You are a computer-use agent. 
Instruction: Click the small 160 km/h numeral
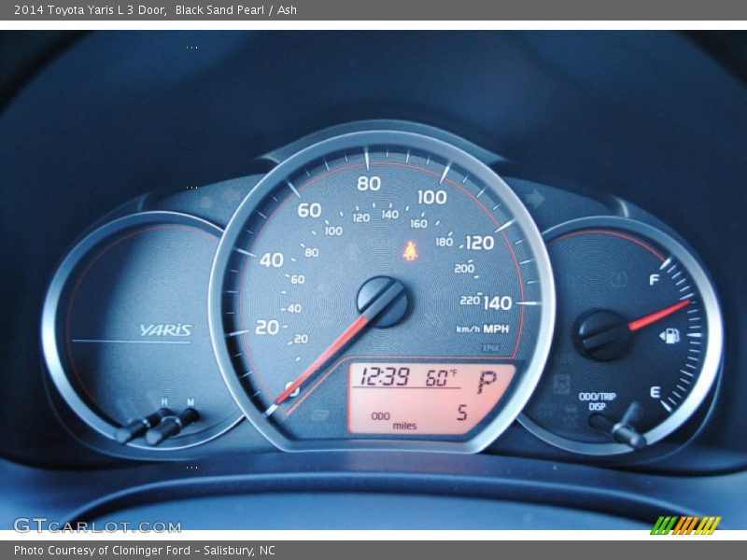point(418,223)
